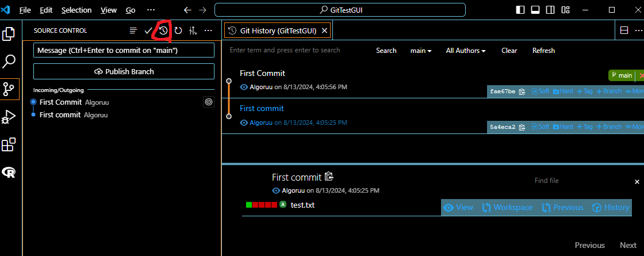
Task: Select the Source Control activity bar icon
Action: 9,89
